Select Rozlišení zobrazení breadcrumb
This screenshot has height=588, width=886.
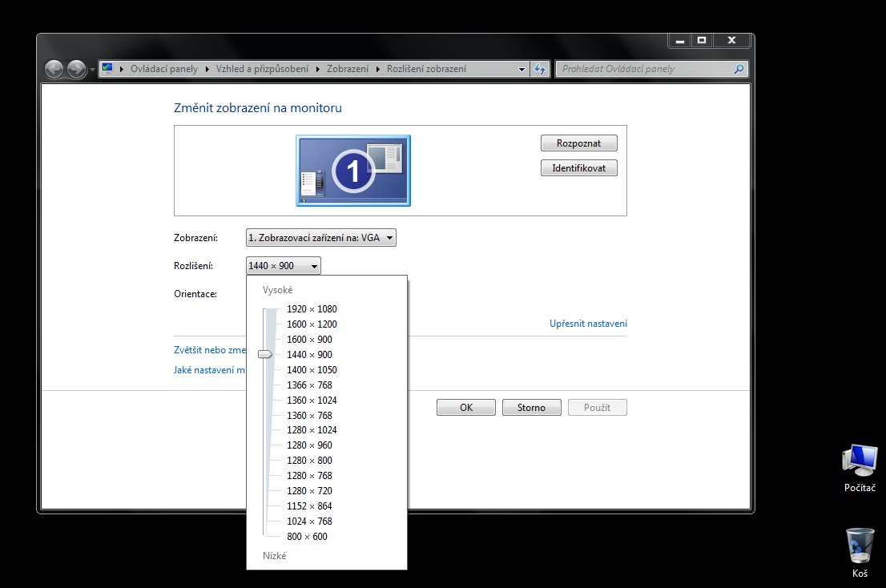(x=427, y=69)
